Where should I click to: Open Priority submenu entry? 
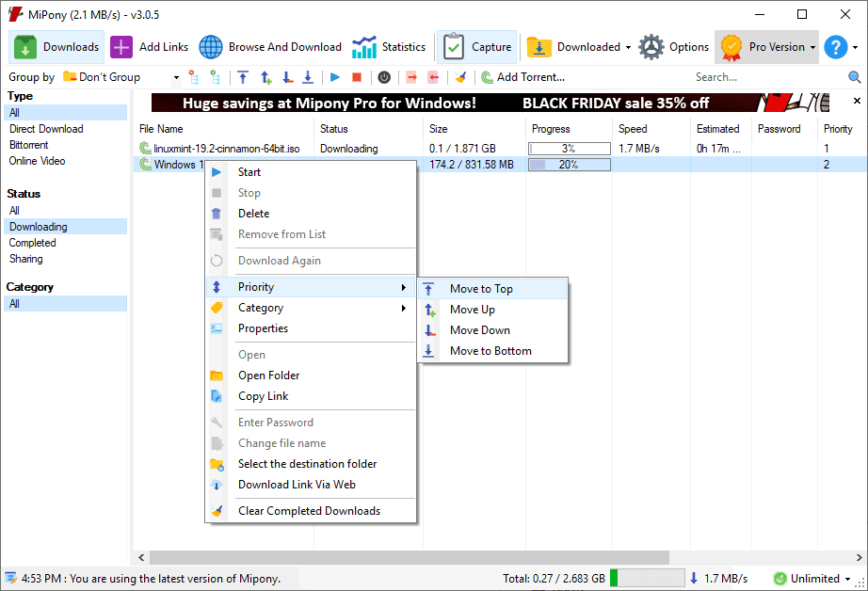coord(311,287)
